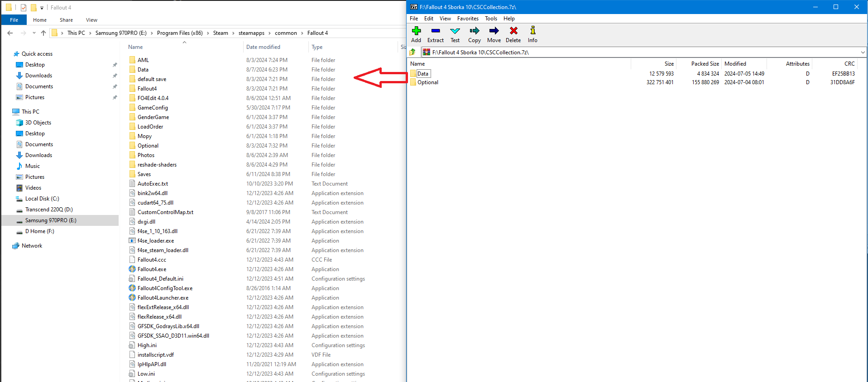Open the Favorites menu in 7-Zip
This screenshot has width=868, height=382.
467,19
